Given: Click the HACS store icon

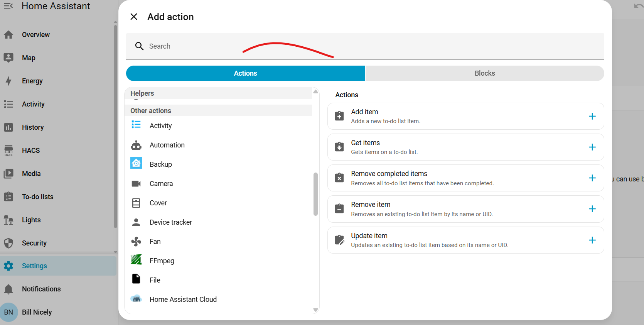Looking at the screenshot, I should pyautogui.click(x=8, y=151).
